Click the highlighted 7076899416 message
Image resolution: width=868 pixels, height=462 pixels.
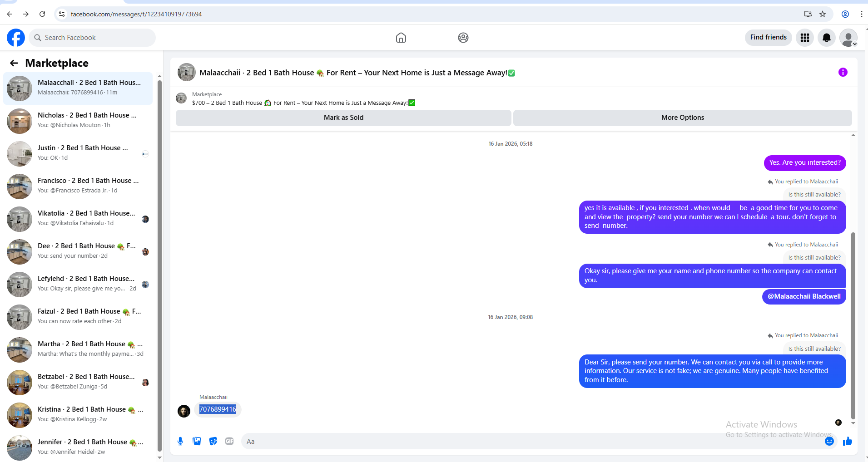click(x=218, y=409)
